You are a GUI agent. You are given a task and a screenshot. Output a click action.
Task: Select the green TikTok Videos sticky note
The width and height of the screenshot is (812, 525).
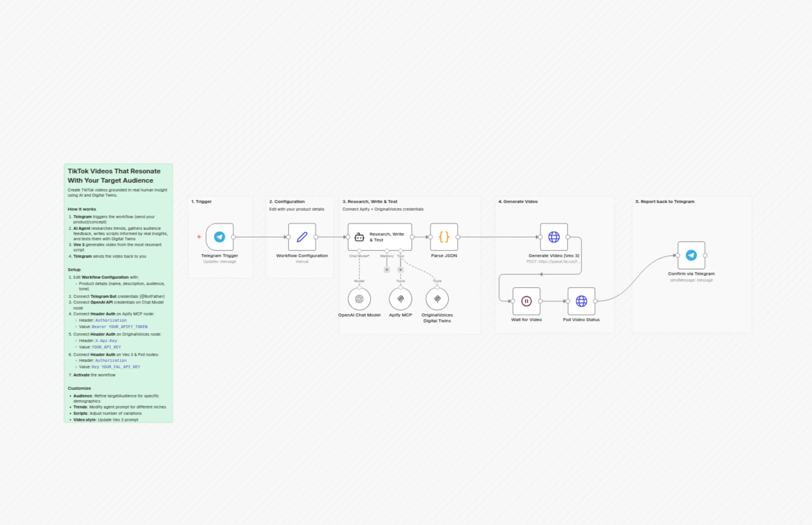(118, 293)
